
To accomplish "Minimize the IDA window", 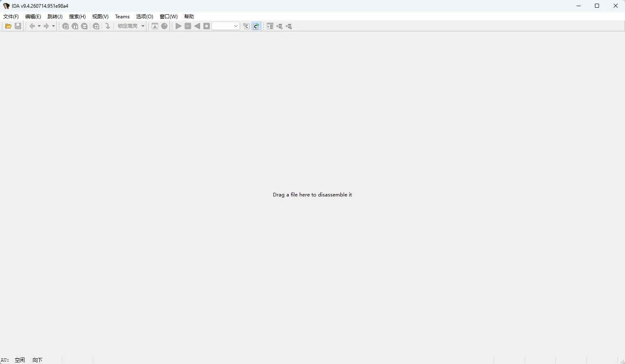I will (579, 6).
